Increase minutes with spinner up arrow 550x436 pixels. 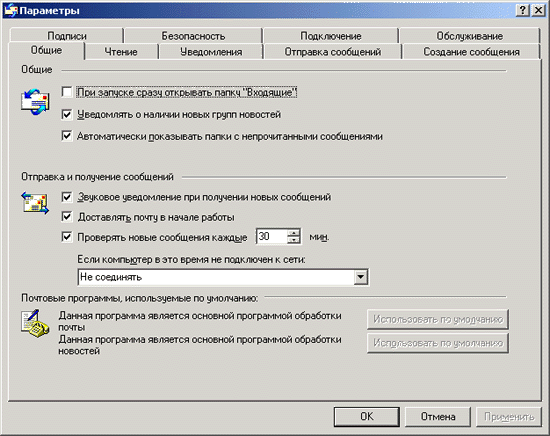coord(293,233)
